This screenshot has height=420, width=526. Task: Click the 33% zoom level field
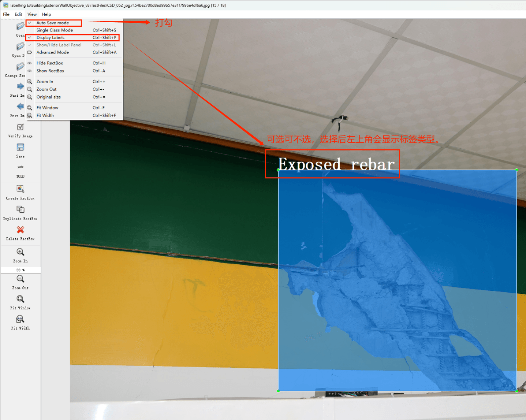(20, 270)
